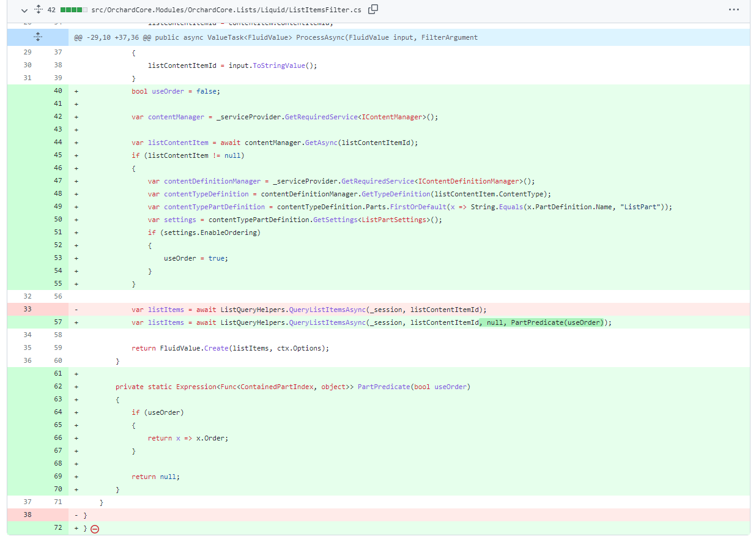
Task: Select new line number 47
Action: tap(58, 181)
